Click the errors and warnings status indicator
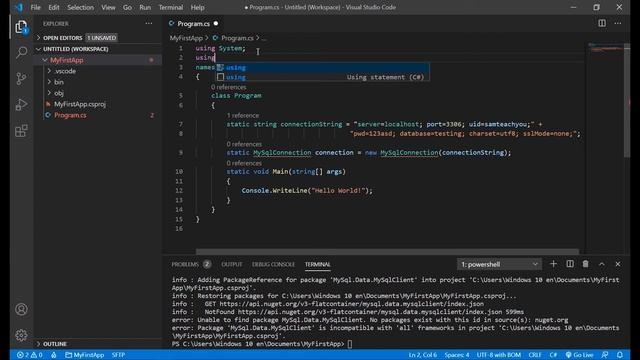 tap(29, 355)
